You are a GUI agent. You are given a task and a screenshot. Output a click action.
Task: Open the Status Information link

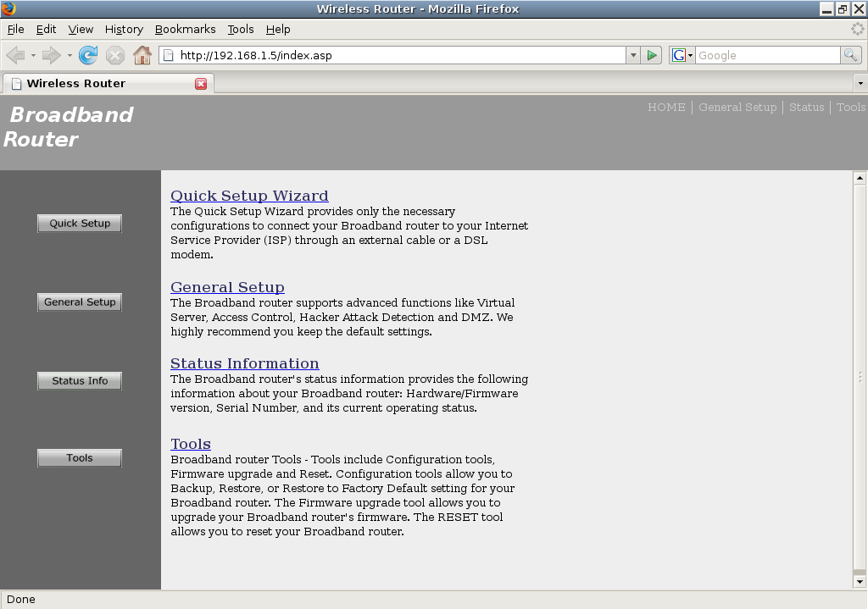tap(245, 363)
